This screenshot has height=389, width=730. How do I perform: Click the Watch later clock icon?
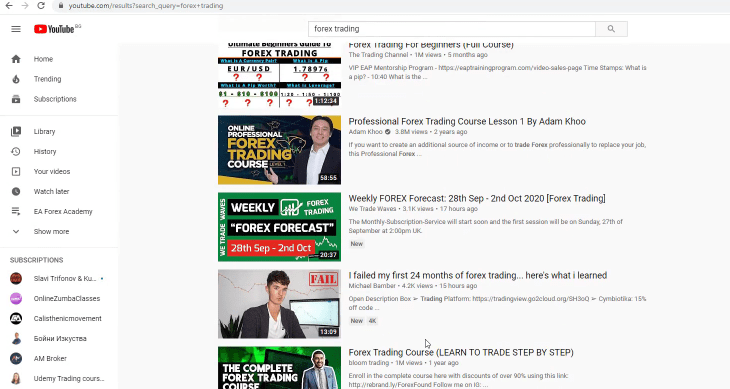[16, 192]
